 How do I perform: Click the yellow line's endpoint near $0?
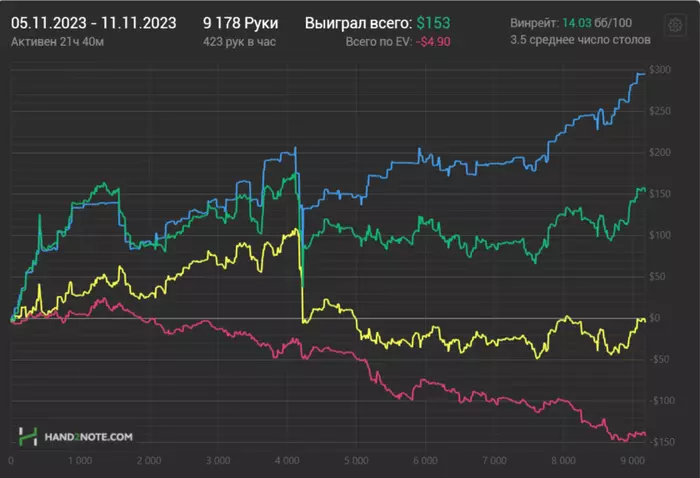[644, 320]
